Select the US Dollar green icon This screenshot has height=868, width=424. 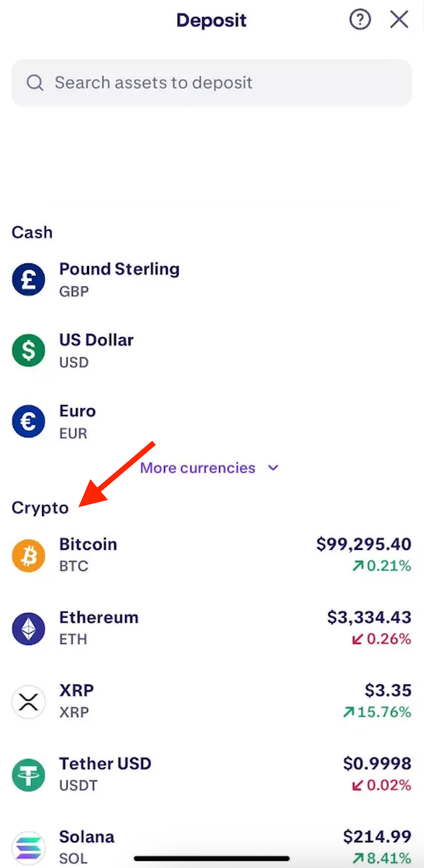[x=28, y=350]
